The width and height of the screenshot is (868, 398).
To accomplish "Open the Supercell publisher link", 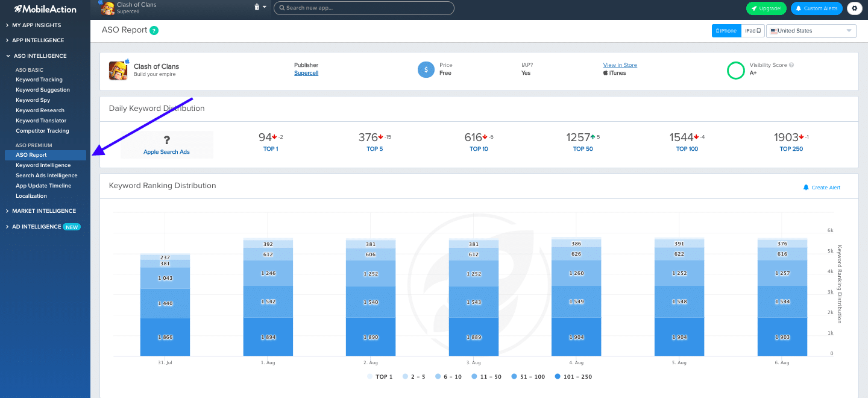I will pos(306,73).
